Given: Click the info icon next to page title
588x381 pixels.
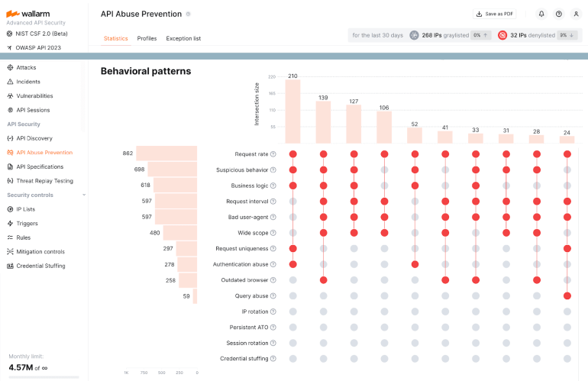Looking at the screenshot, I should [189, 14].
